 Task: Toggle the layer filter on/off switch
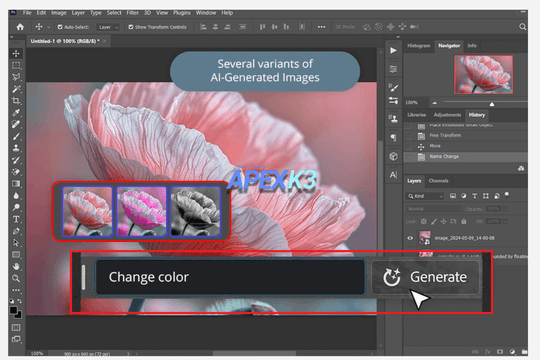pyautogui.click(x=507, y=195)
